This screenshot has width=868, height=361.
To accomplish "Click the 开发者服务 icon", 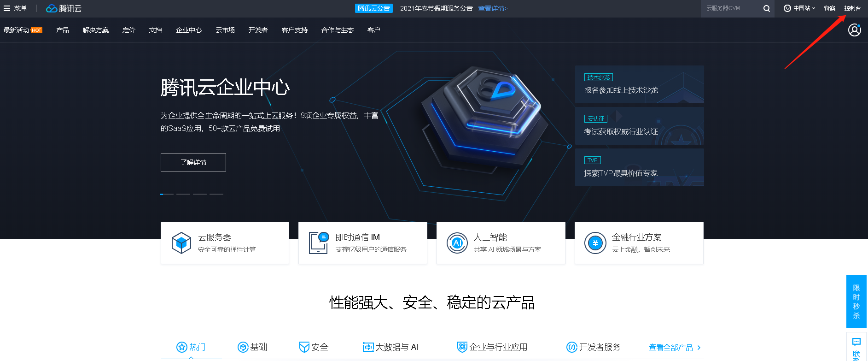I will coord(571,347).
